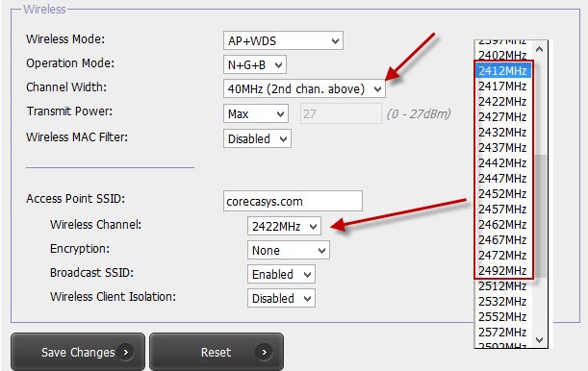Open the Wireless Client Isolation dropdown
This screenshot has width=588, height=371.
pos(281,298)
